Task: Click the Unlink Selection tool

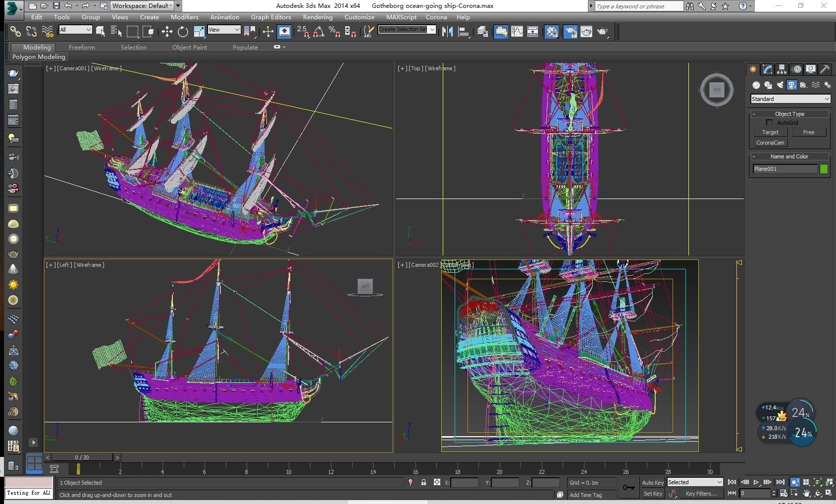Action: tap(31, 32)
